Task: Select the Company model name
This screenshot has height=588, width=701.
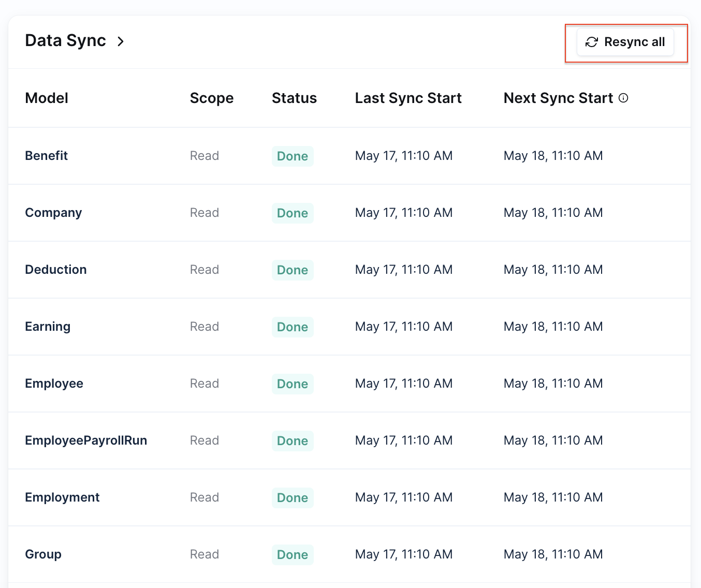Action: pos(53,213)
